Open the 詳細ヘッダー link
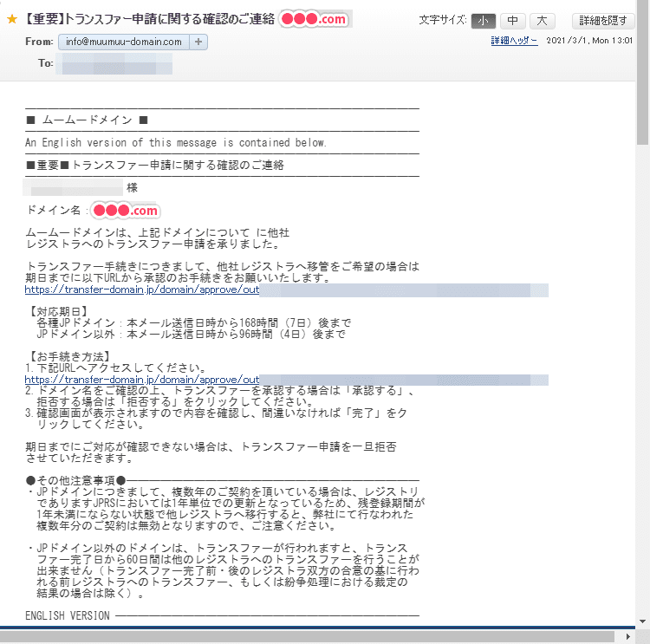The height and width of the screenshot is (644, 650). tap(514, 41)
